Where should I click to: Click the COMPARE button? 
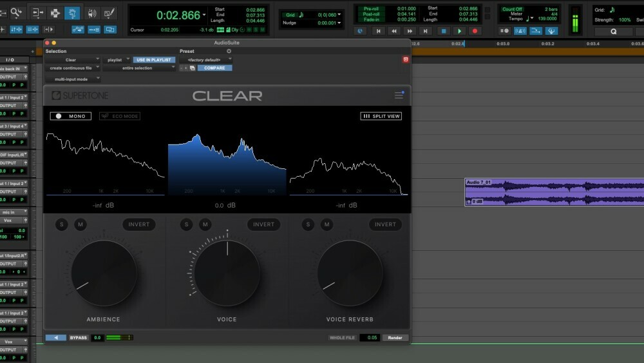click(x=214, y=68)
